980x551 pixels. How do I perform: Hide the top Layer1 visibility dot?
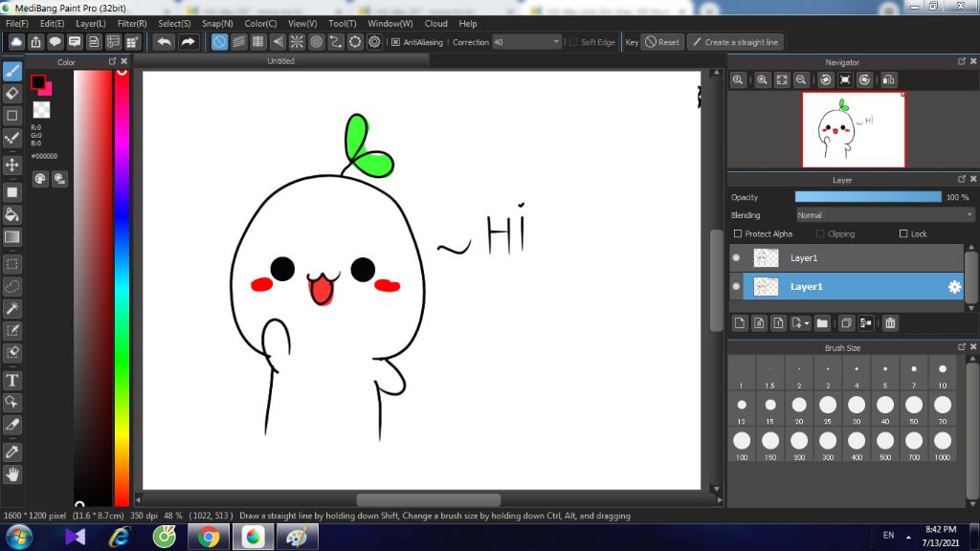pyautogui.click(x=736, y=258)
